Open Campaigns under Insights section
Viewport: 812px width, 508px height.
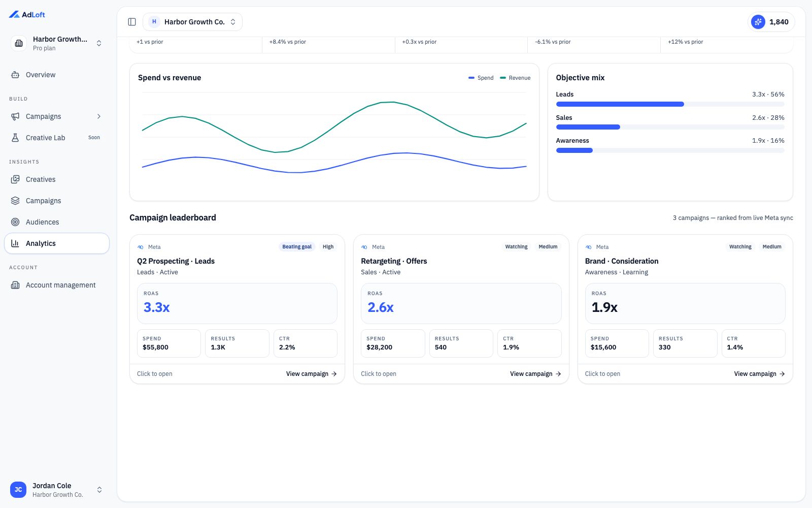[x=57, y=201]
